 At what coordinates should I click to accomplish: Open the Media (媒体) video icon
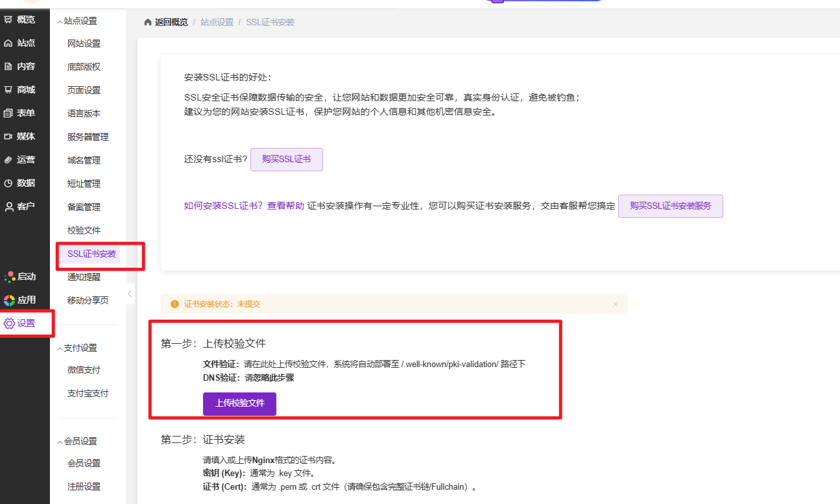[8, 136]
